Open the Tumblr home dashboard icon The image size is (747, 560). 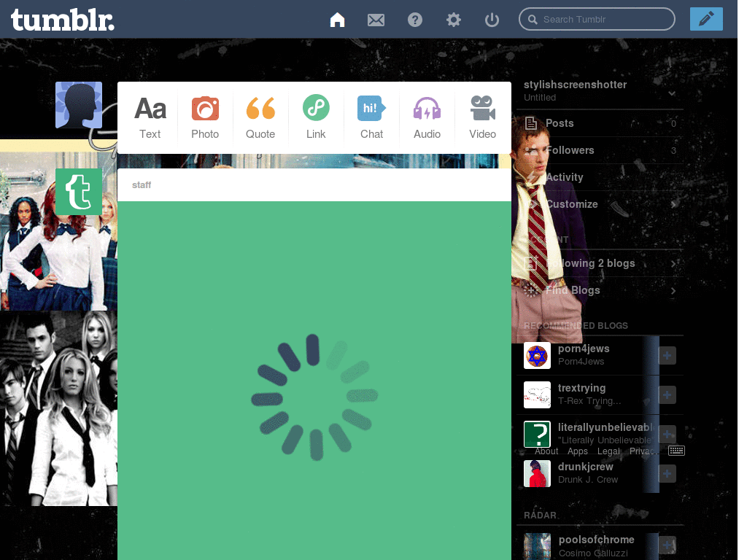[x=337, y=20]
